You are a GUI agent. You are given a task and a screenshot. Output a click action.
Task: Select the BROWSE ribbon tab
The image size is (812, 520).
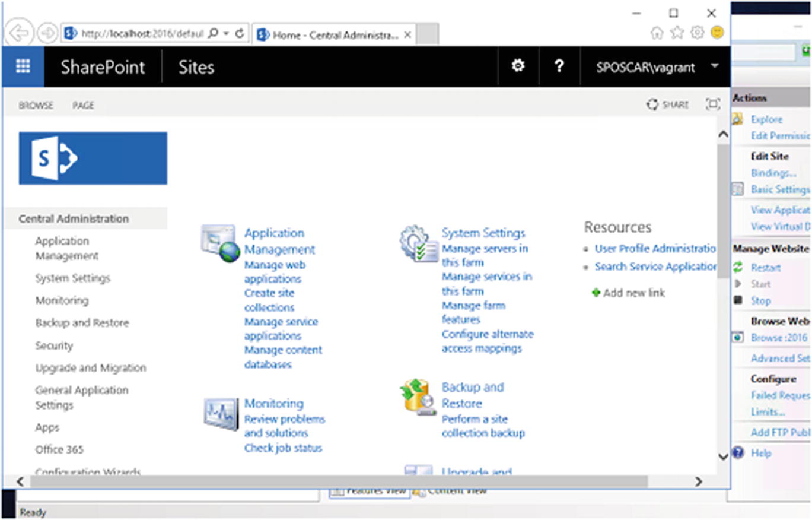[36, 105]
